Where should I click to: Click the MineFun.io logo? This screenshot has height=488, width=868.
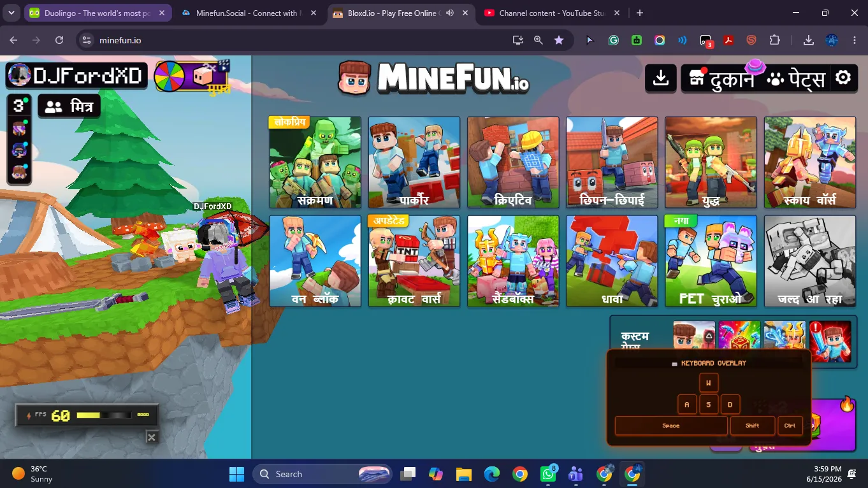[x=434, y=78]
